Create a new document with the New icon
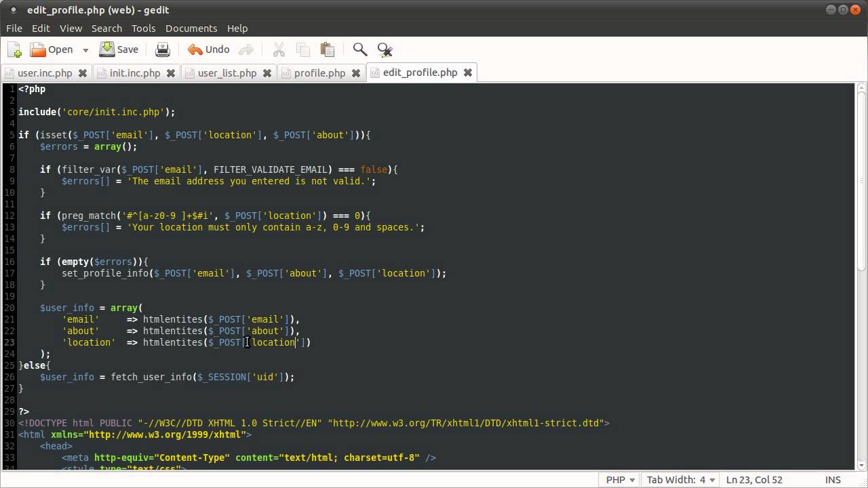Viewport: 868px width, 488px height. (x=14, y=49)
